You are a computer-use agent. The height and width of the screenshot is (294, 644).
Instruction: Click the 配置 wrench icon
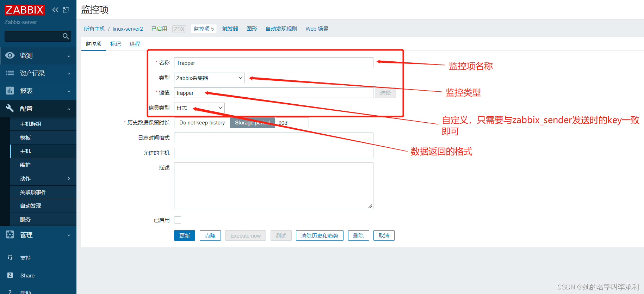tap(10, 108)
